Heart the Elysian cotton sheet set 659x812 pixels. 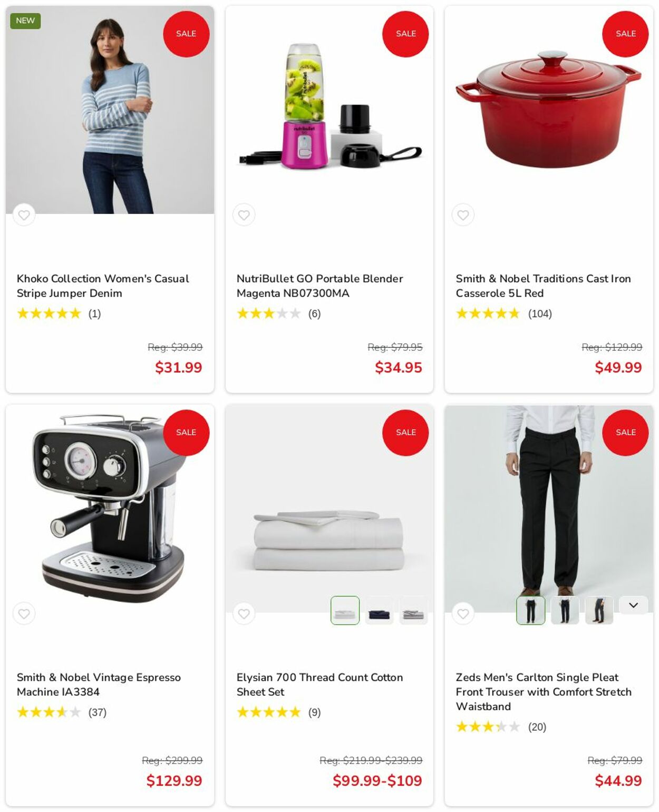tap(244, 613)
